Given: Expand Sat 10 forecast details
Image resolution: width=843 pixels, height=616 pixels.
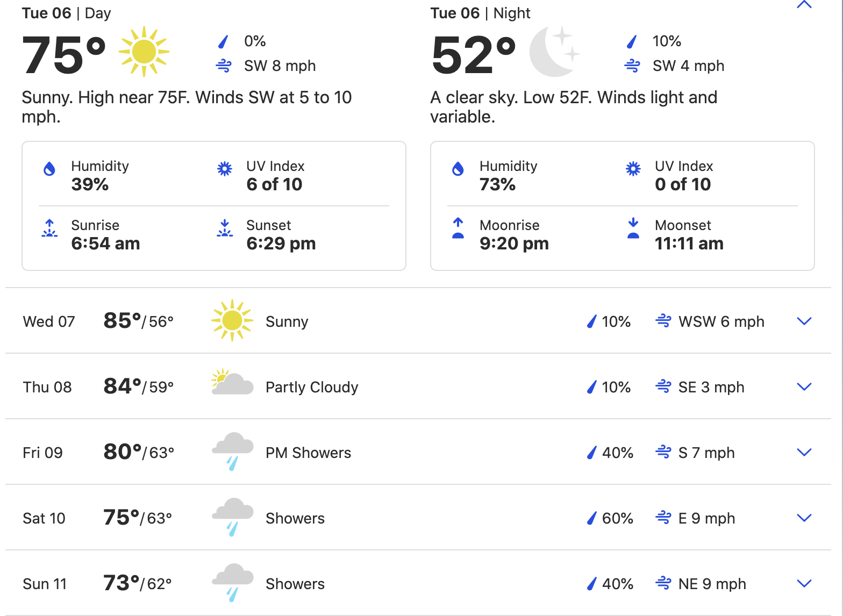Looking at the screenshot, I should [804, 518].
